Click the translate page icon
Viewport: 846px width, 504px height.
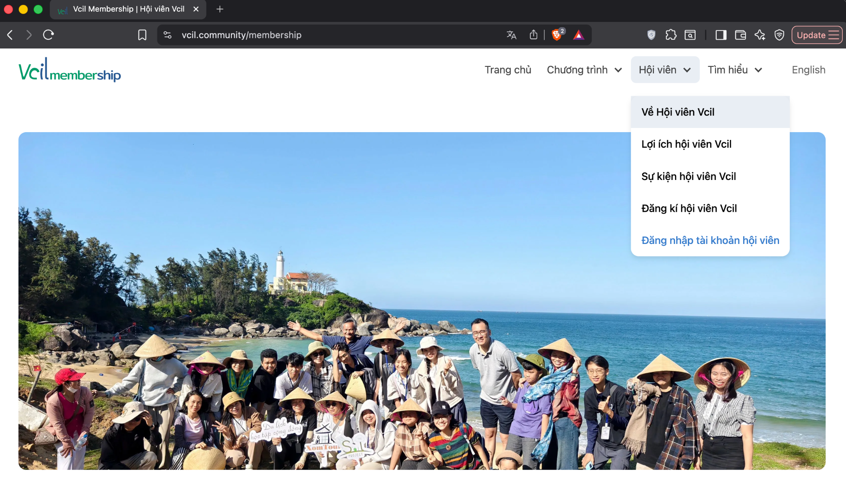click(511, 35)
